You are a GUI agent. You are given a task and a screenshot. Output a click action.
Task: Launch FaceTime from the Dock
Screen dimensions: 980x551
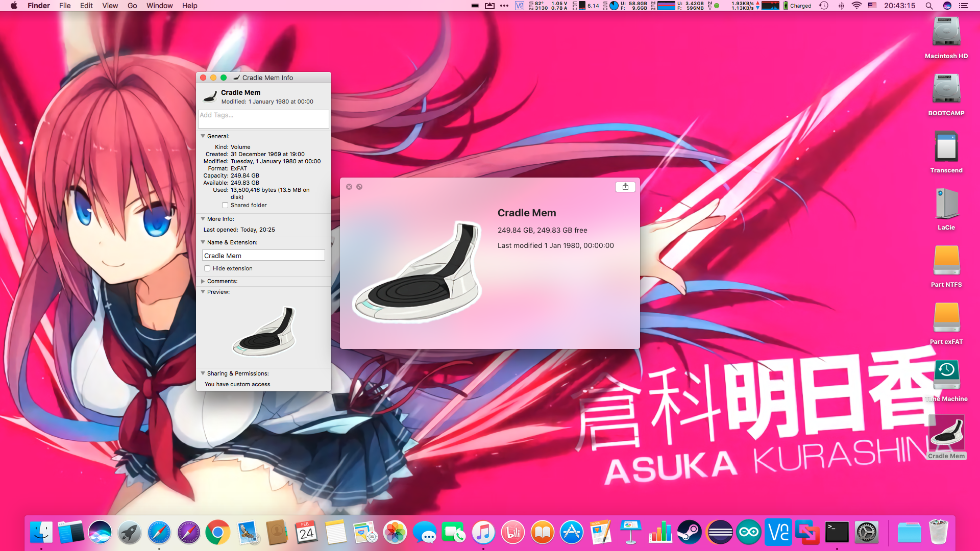pyautogui.click(x=454, y=533)
